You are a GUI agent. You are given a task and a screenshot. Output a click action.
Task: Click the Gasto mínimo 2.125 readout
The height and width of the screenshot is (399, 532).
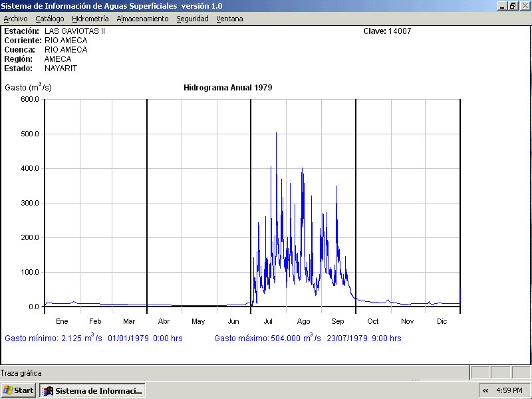pos(93,338)
